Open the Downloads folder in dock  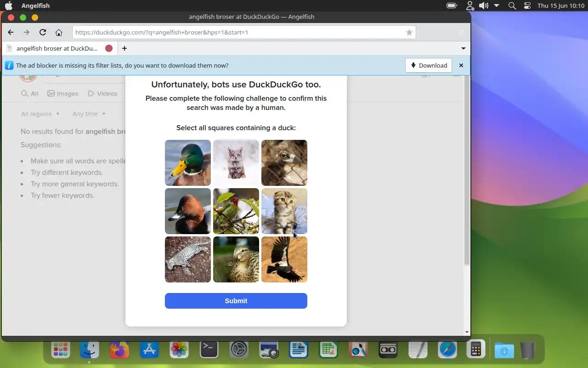click(504, 350)
